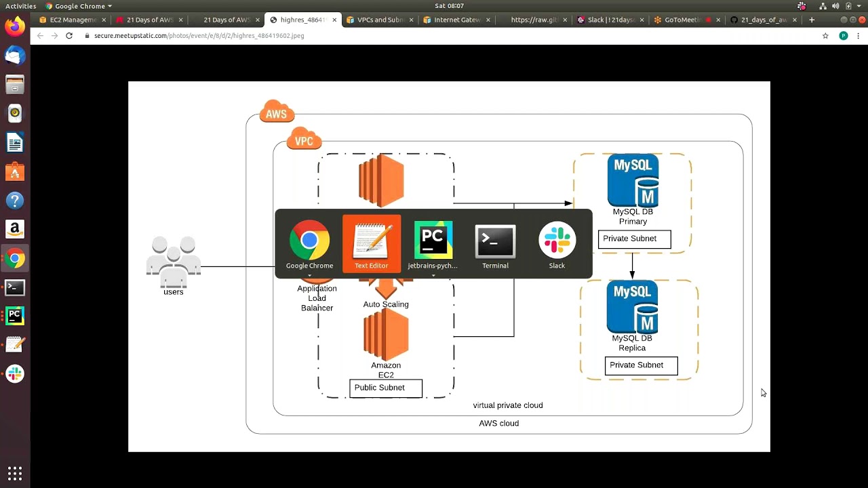Open Firefox from the Ubuntu dock
Image resolution: width=868 pixels, height=488 pixels.
(x=15, y=26)
